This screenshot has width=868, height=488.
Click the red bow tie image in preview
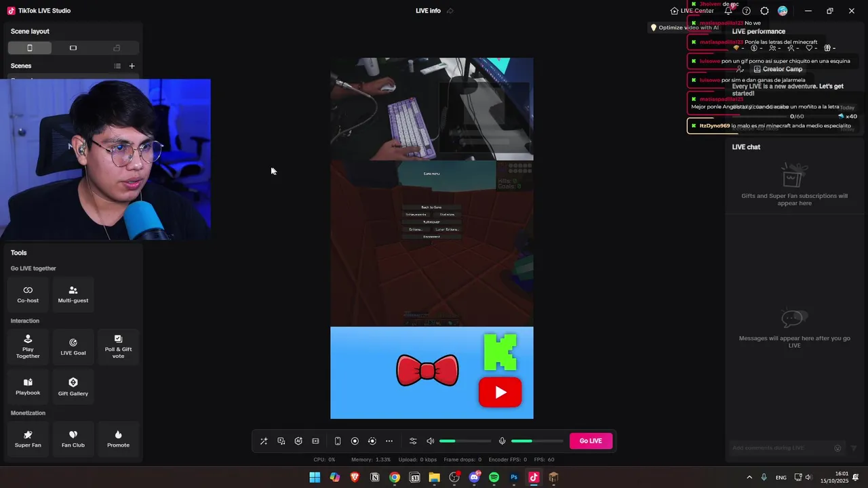[427, 371]
